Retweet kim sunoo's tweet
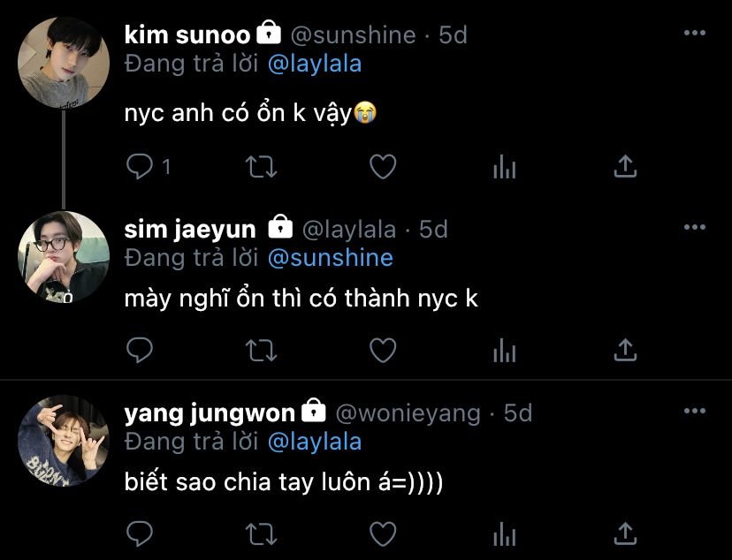Image resolution: width=732 pixels, height=560 pixels. coord(262,167)
